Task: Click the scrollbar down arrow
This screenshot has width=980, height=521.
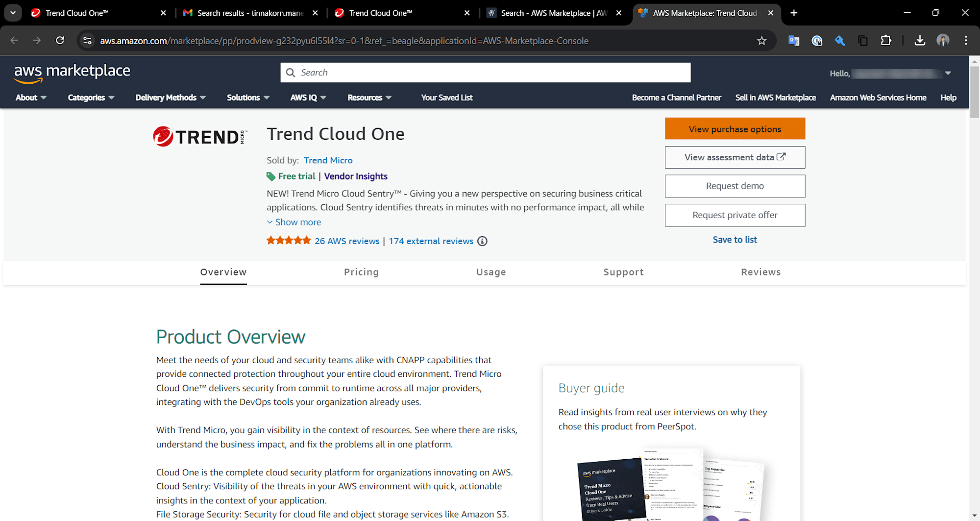Action: pos(974,516)
